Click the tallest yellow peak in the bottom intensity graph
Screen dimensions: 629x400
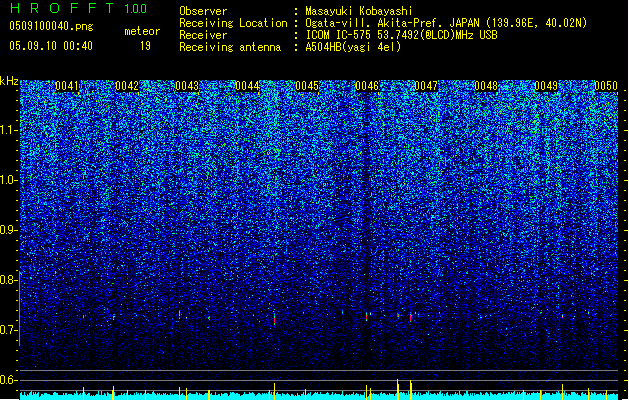coord(398,389)
